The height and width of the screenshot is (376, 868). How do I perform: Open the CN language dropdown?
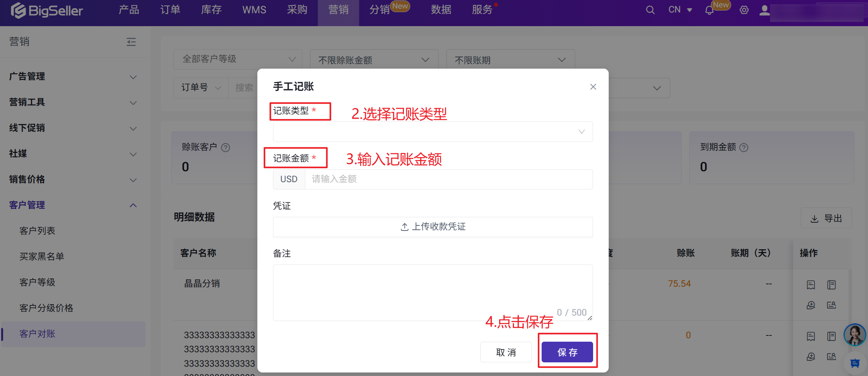point(680,10)
